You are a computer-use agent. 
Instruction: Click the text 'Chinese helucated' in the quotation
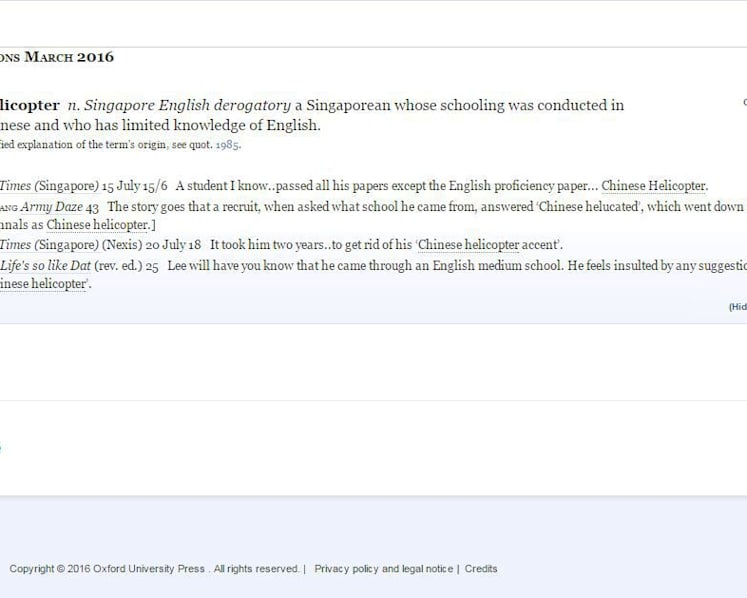[x=589, y=207]
